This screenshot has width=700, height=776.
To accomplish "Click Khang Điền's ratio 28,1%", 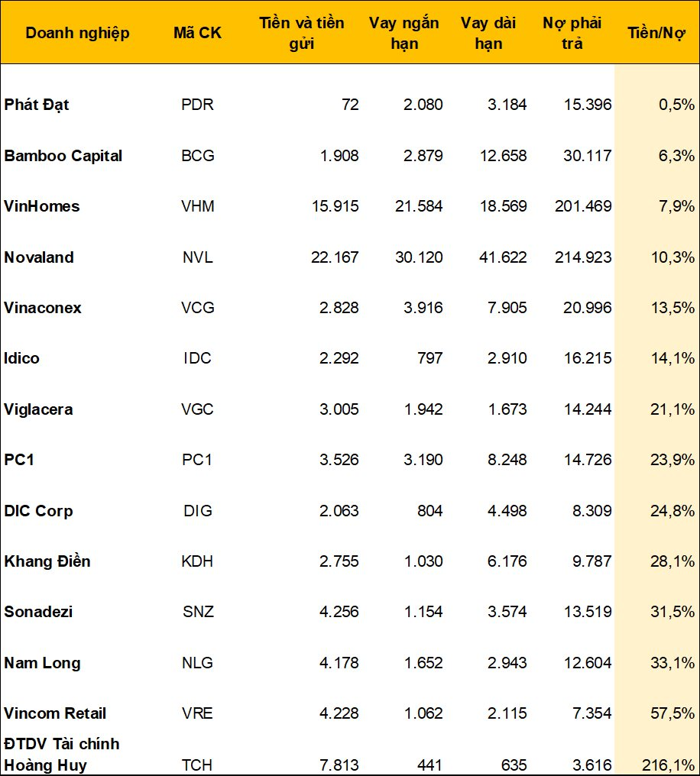I will tap(672, 561).
